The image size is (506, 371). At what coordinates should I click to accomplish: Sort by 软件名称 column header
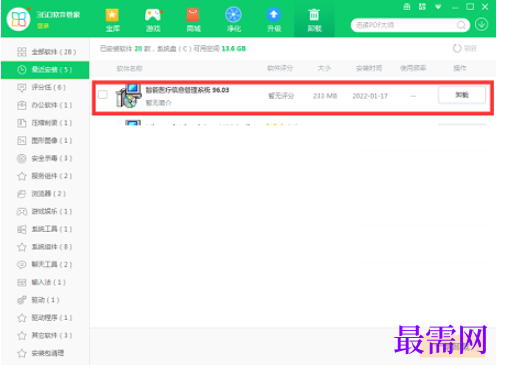(x=129, y=68)
